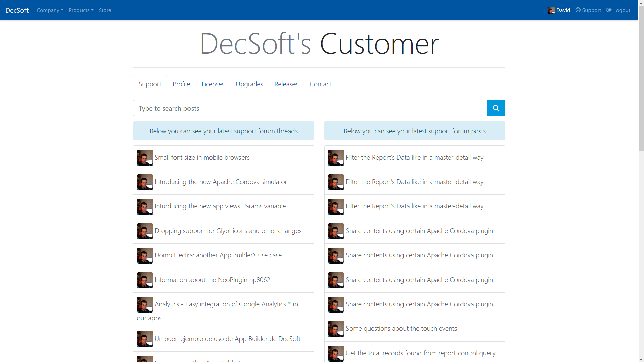Click avatar beside NeoPlugin np8062 thread
644x362 pixels.
coord(145,280)
